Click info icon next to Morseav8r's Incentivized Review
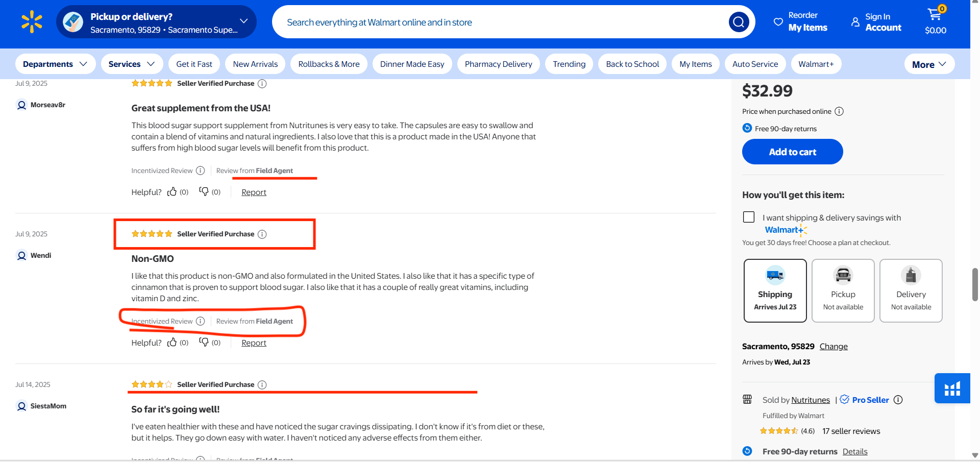 [201, 171]
